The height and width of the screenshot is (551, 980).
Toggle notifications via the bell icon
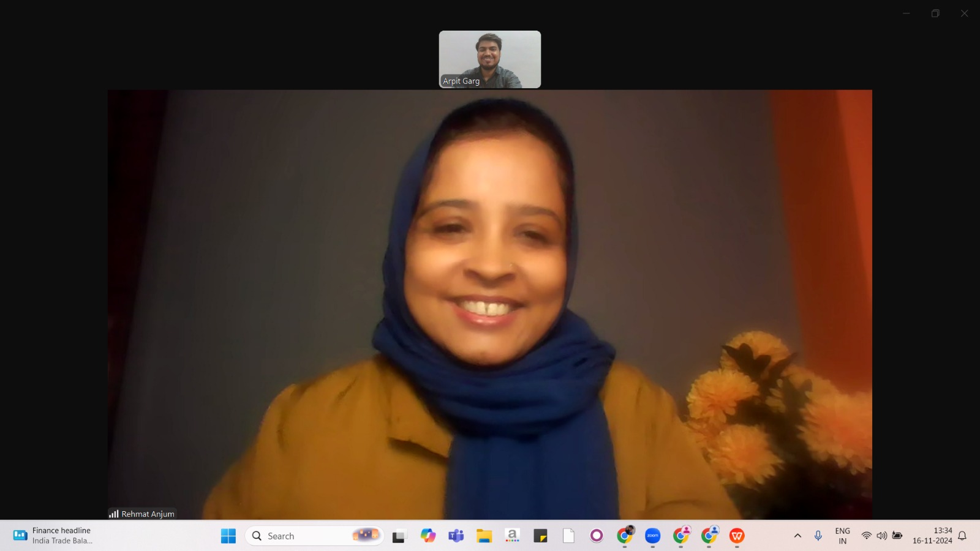click(962, 536)
